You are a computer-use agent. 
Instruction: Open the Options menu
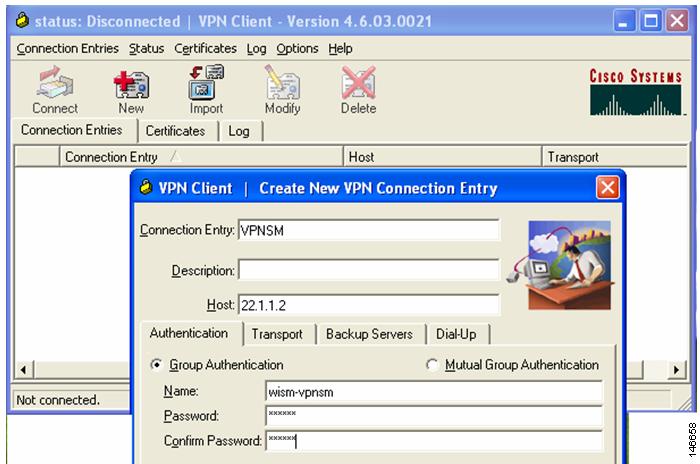[x=297, y=48]
